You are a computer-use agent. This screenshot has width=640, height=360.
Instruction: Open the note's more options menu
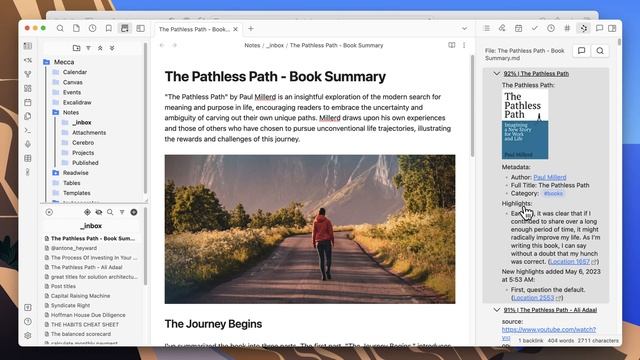coord(464,45)
